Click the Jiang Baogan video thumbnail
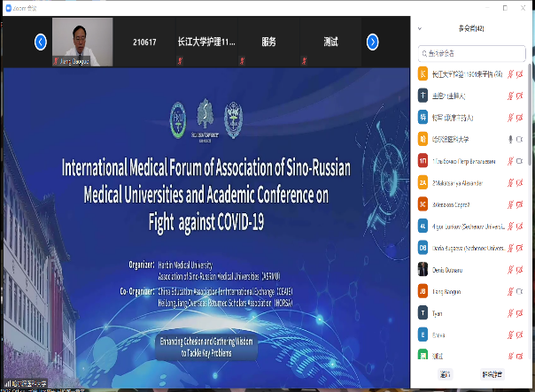Viewport: 535px width, 392px height. [x=81, y=40]
